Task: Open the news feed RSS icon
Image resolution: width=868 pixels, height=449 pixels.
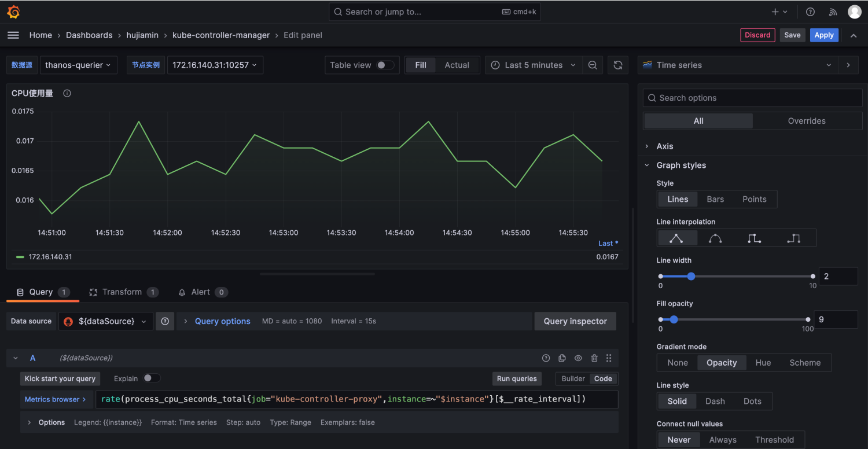Action: [x=833, y=12]
